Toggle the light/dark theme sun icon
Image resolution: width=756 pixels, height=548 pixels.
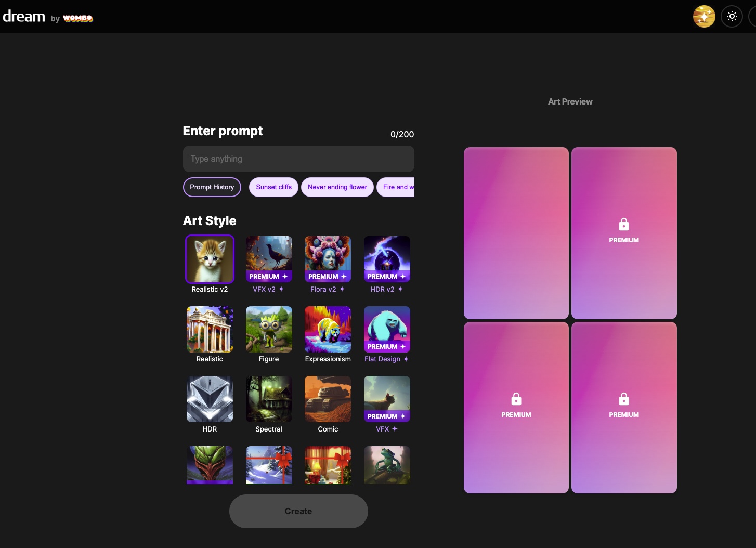tap(732, 17)
